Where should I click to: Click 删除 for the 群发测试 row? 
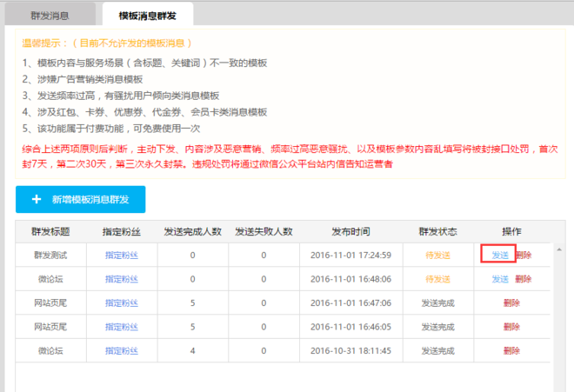click(x=524, y=256)
